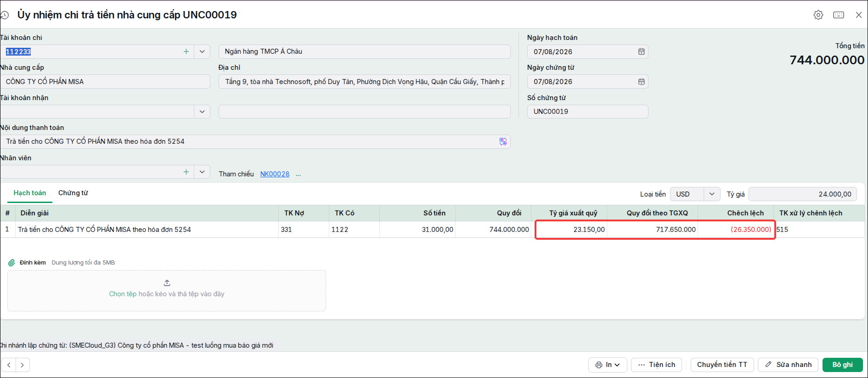Switch to Chứng từ tab
Screen dimensions: 868x378
point(73,193)
